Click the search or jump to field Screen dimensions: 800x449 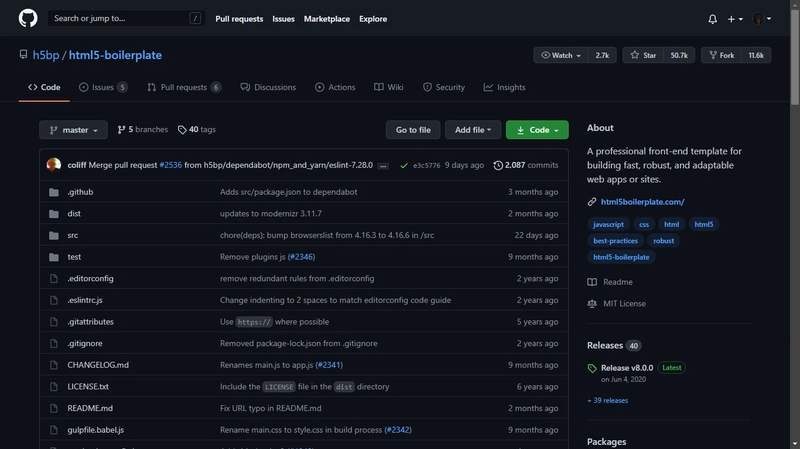[126, 18]
